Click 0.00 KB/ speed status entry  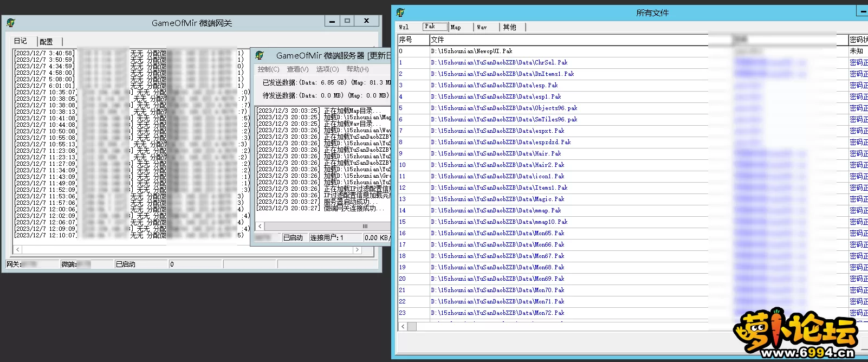click(x=377, y=237)
